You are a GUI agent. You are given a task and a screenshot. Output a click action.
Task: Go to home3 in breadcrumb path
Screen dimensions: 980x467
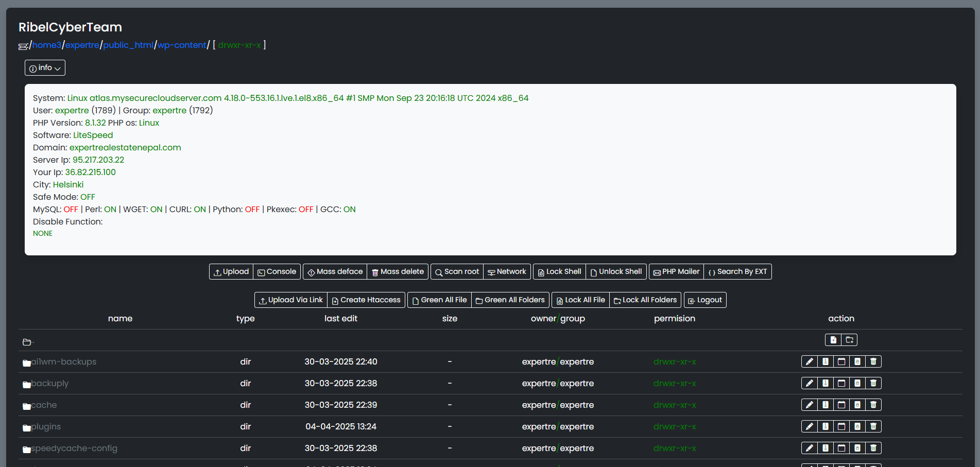[x=47, y=45]
